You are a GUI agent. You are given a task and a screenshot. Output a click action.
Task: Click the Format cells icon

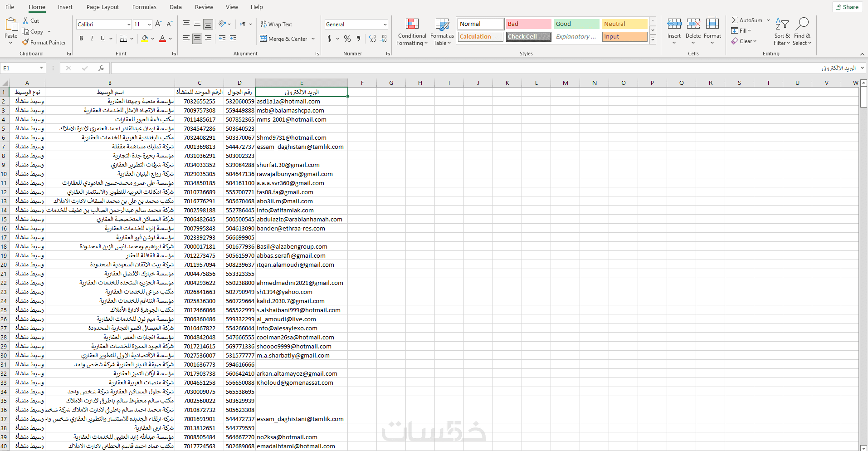[712, 24]
